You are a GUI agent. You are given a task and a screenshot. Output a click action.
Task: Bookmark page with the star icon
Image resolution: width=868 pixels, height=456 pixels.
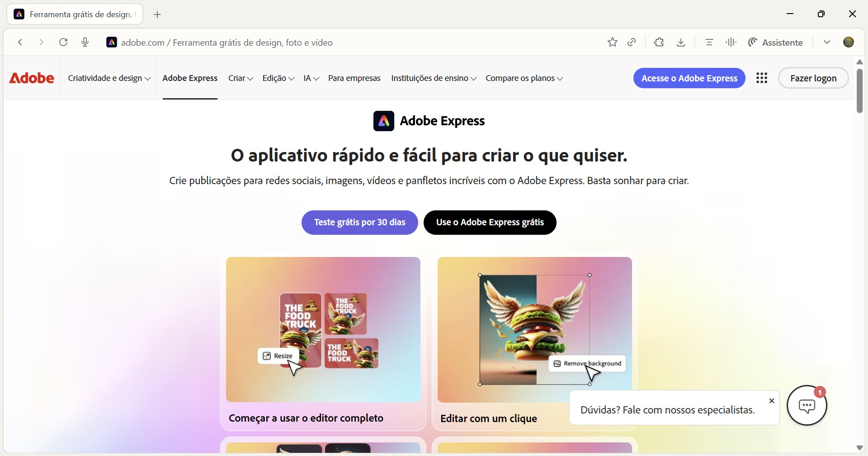613,42
